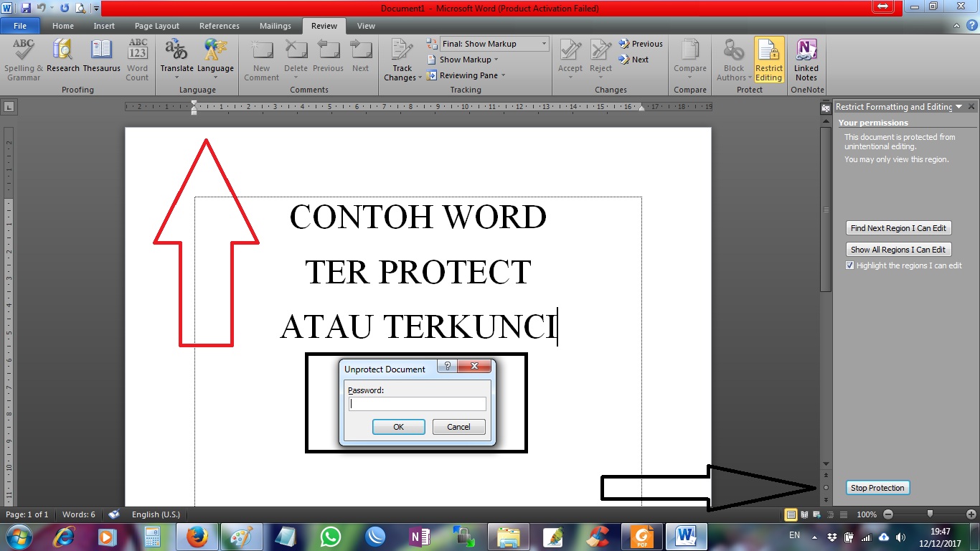Switch to the Mailings tab
The width and height of the screenshot is (980, 551).
(x=275, y=25)
